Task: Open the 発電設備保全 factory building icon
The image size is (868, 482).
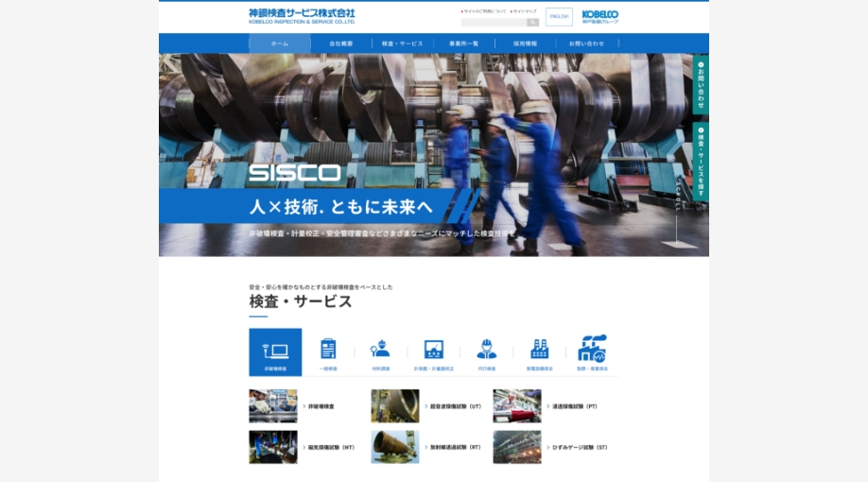Action: 540,352
